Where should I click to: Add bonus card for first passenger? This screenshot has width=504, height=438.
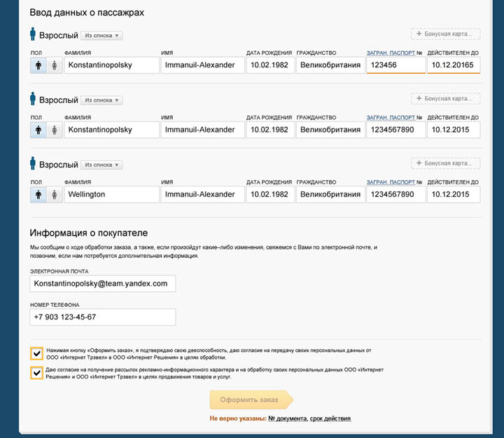tap(445, 34)
